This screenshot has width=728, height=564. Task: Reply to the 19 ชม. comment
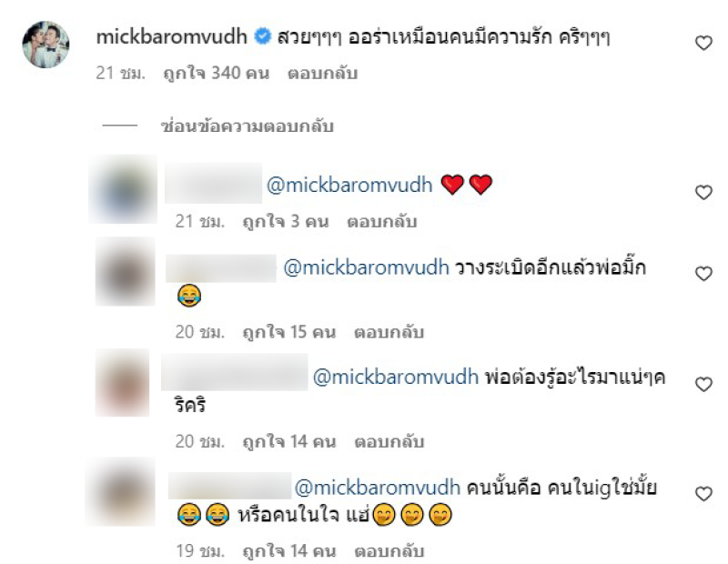coord(389,551)
